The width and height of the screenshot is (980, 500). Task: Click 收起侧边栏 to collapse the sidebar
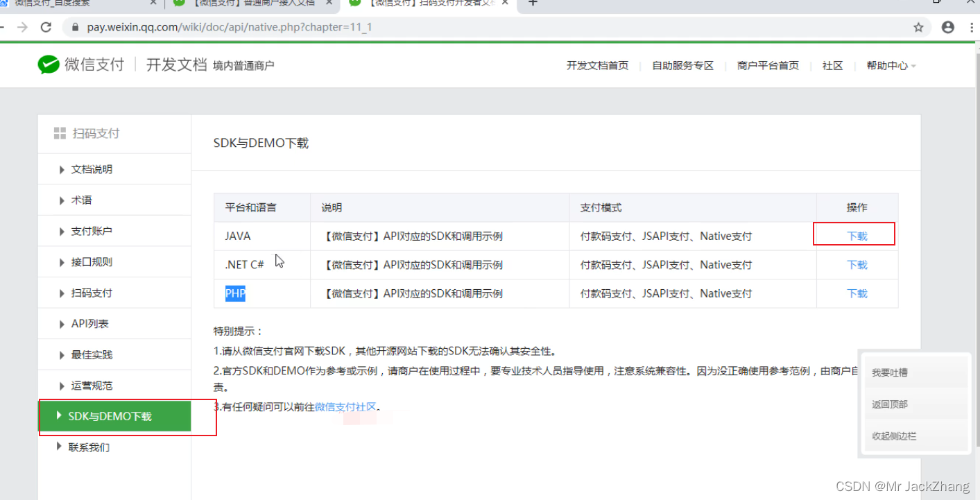(915, 436)
